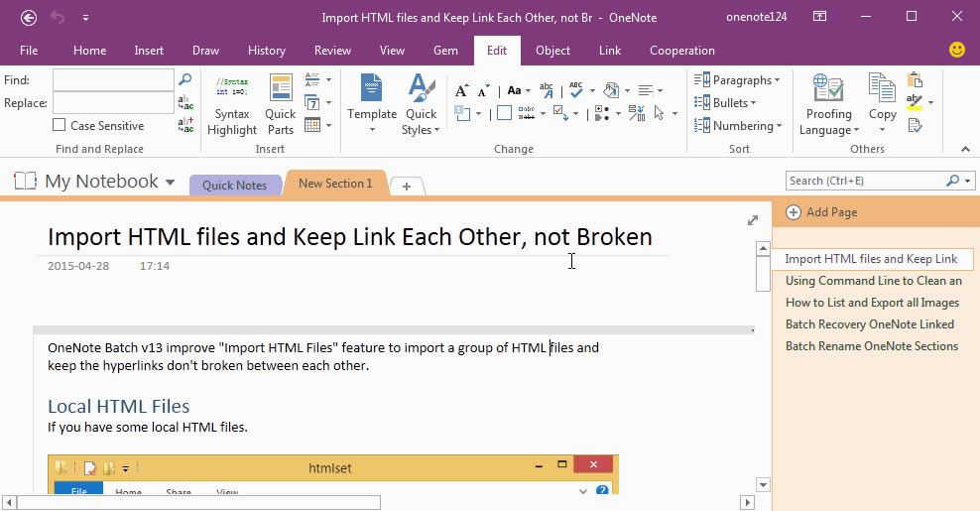
Task: Click the grow font size icon
Action: point(461,90)
